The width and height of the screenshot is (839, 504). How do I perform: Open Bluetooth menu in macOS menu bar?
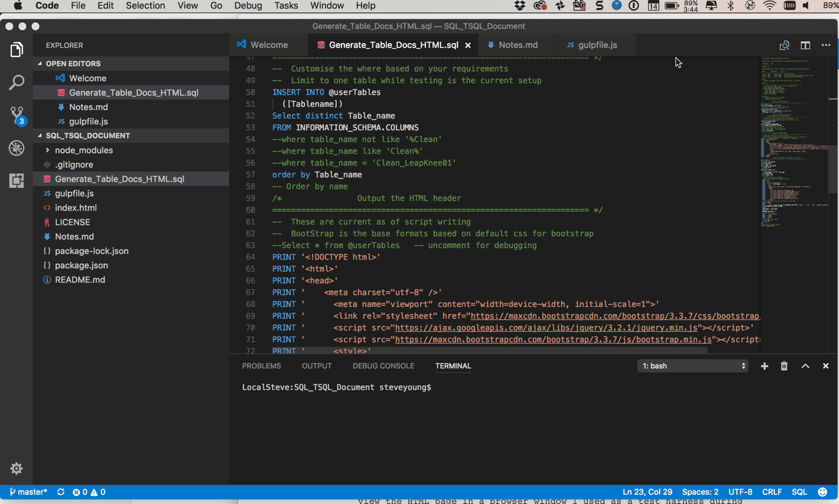[731, 6]
